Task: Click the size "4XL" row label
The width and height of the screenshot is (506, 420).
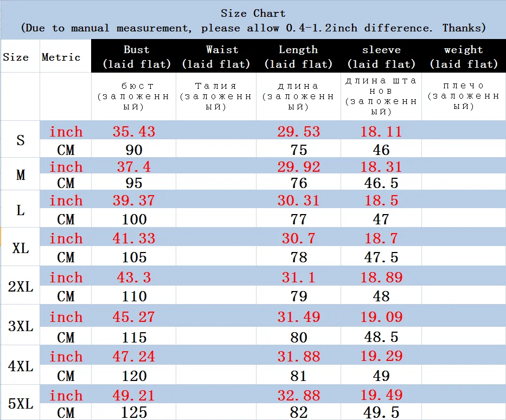Action: tap(20, 366)
